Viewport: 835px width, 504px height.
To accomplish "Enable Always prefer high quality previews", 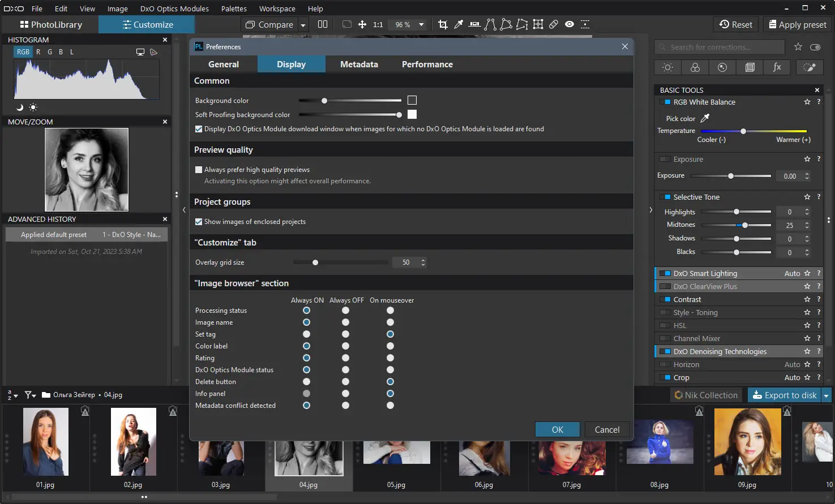I will click(x=199, y=170).
